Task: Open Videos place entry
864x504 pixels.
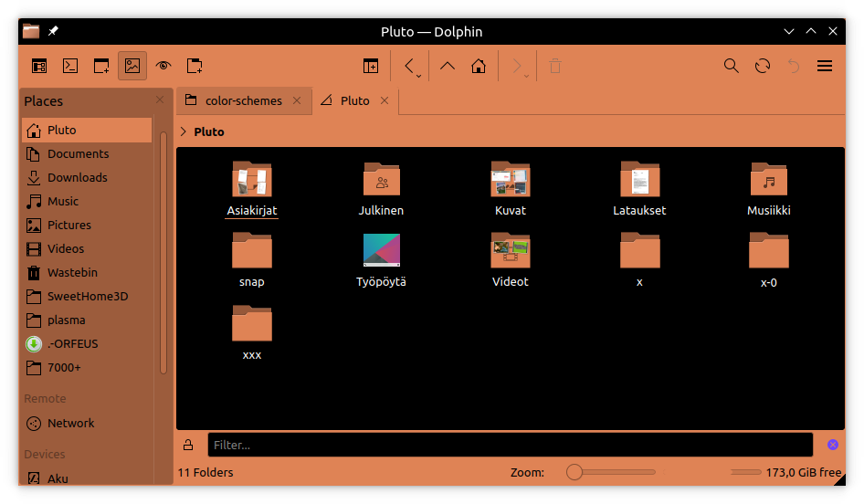Action: click(87, 248)
